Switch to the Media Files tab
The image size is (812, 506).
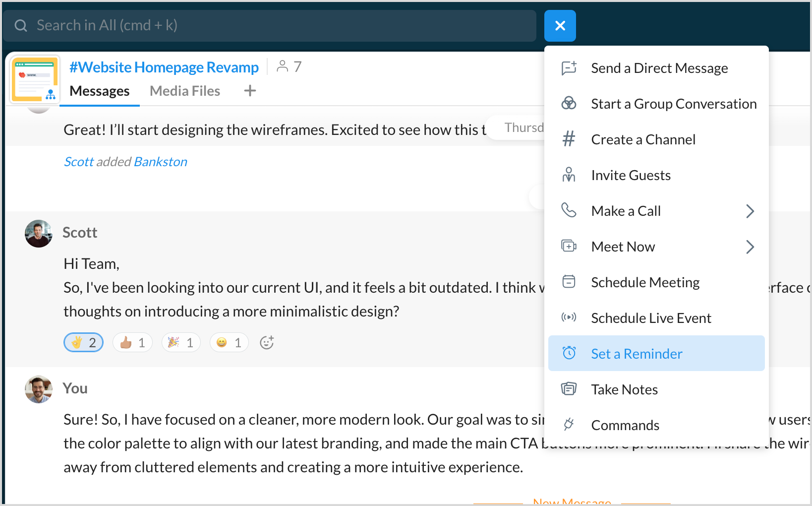(184, 91)
